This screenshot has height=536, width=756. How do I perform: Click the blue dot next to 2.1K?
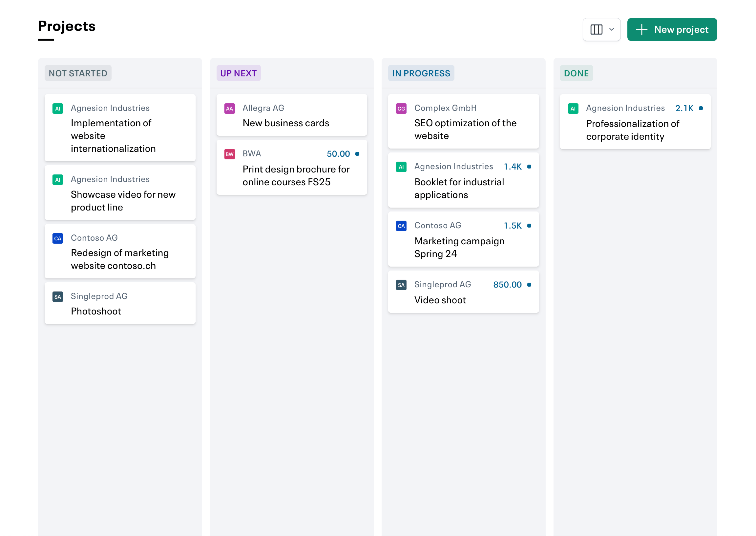[x=701, y=108]
